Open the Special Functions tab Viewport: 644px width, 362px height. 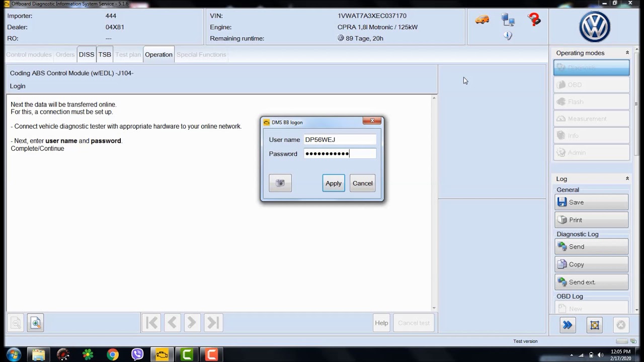pyautogui.click(x=201, y=54)
